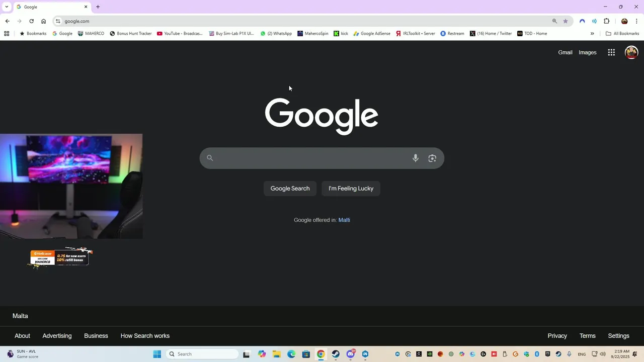Open the YouTube Broadcast bookmark
Image resolution: width=644 pixels, height=362 pixels.
click(180, 34)
